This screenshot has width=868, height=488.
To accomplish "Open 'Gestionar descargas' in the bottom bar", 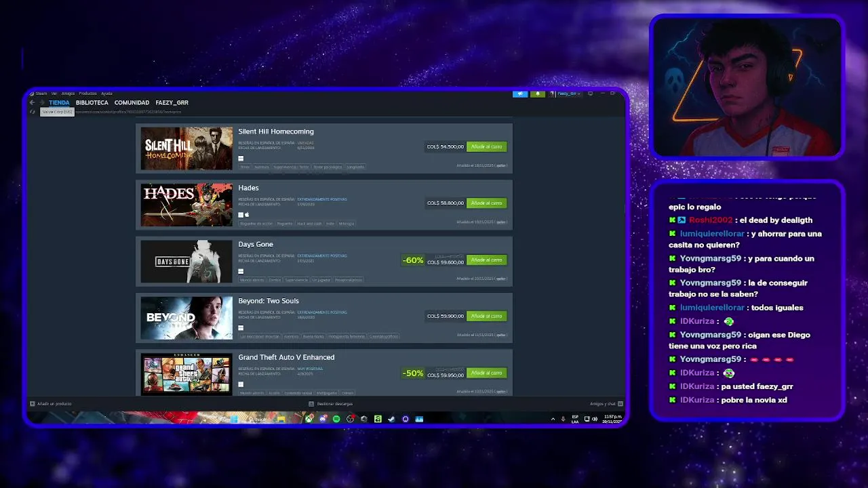I will click(x=331, y=404).
